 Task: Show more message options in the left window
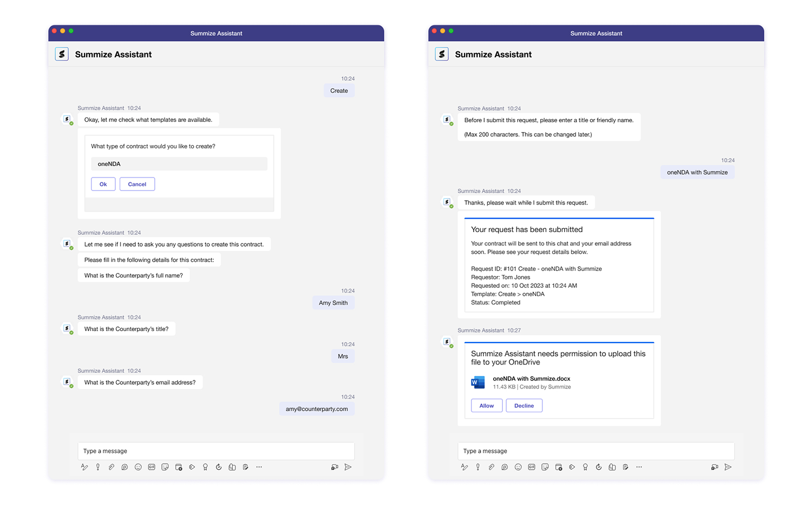(x=259, y=467)
